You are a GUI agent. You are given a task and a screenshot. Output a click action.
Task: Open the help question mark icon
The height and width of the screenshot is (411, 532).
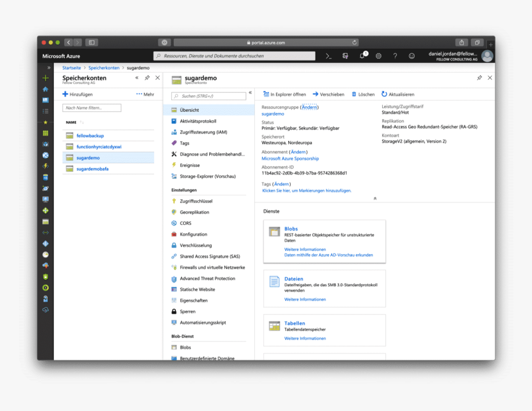click(395, 56)
